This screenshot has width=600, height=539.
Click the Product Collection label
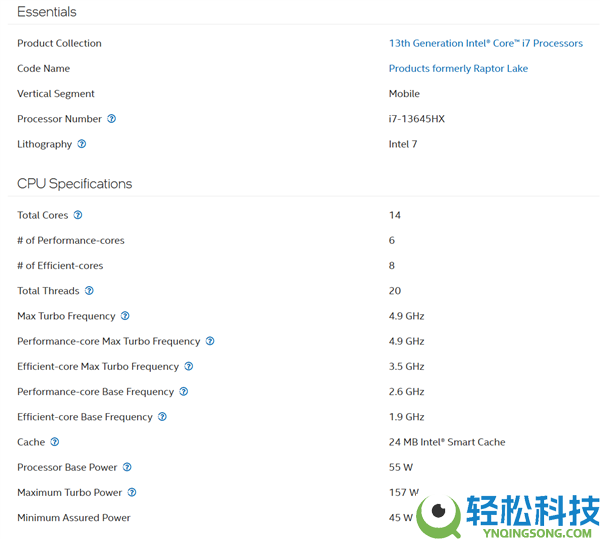[x=59, y=43]
